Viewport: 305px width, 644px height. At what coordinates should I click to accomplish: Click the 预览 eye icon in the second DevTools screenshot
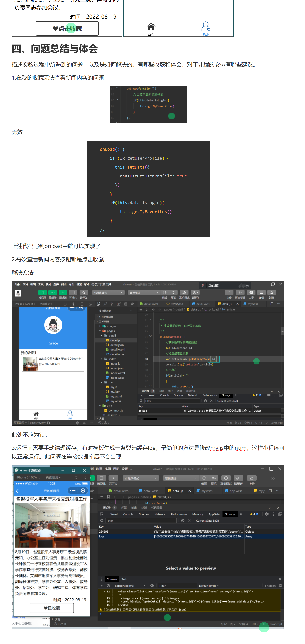[x=214, y=478]
